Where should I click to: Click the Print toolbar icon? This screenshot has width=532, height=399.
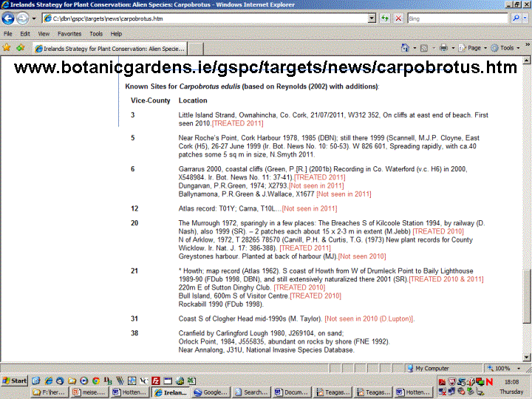(x=443, y=48)
